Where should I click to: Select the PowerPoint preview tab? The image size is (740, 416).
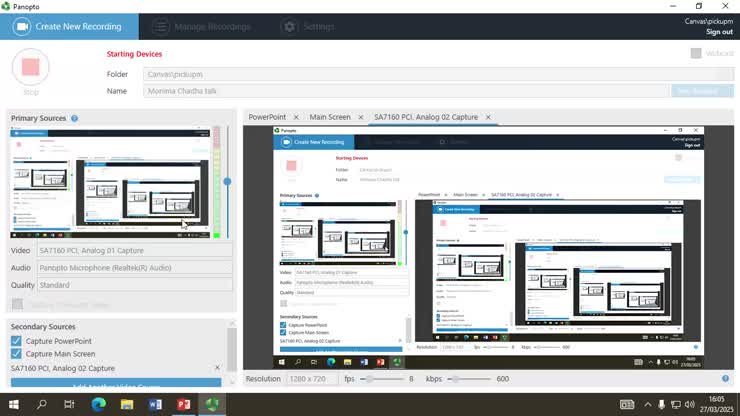(x=266, y=117)
